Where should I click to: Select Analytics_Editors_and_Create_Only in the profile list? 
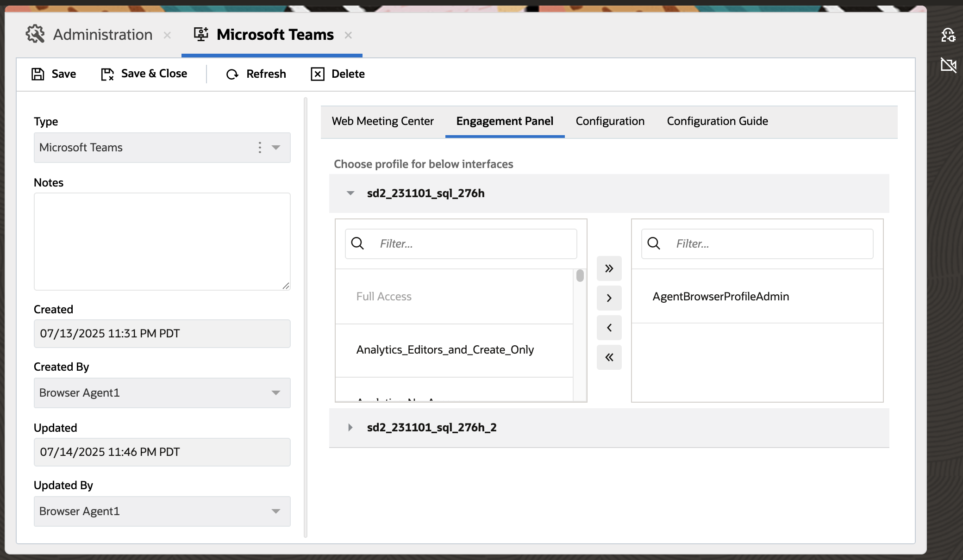(x=445, y=350)
